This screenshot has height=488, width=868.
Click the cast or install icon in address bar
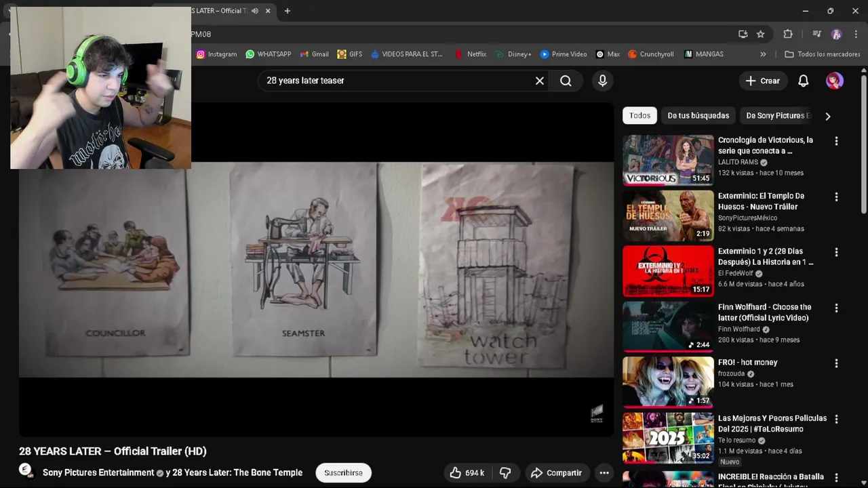[x=743, y=34]
